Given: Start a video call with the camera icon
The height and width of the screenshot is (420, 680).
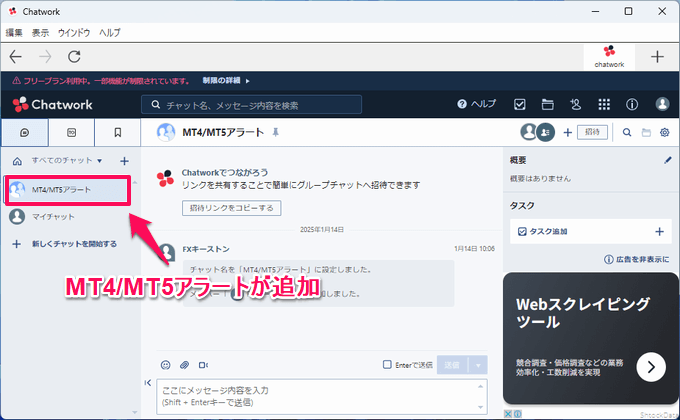Looking at the screenshot, I should point(203,365).
